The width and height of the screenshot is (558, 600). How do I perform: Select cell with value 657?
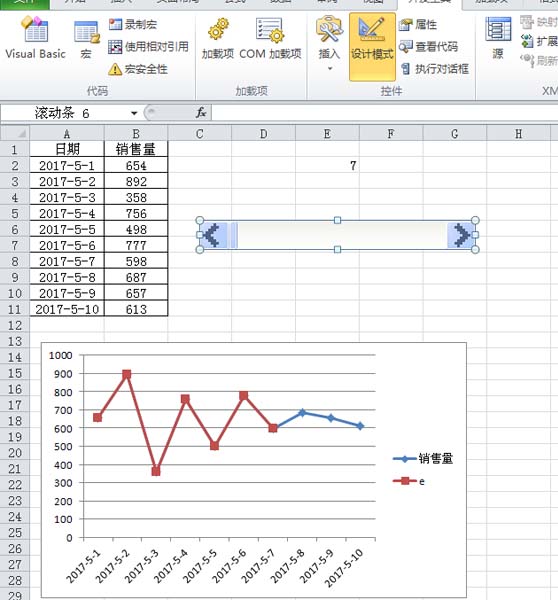136,293
